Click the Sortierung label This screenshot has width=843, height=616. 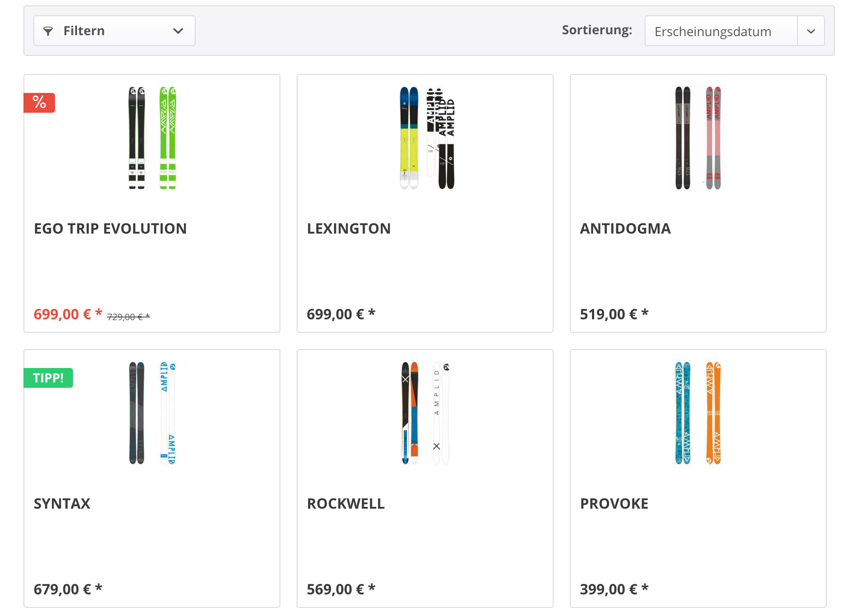pyautogui.click(x=597, y=30)
